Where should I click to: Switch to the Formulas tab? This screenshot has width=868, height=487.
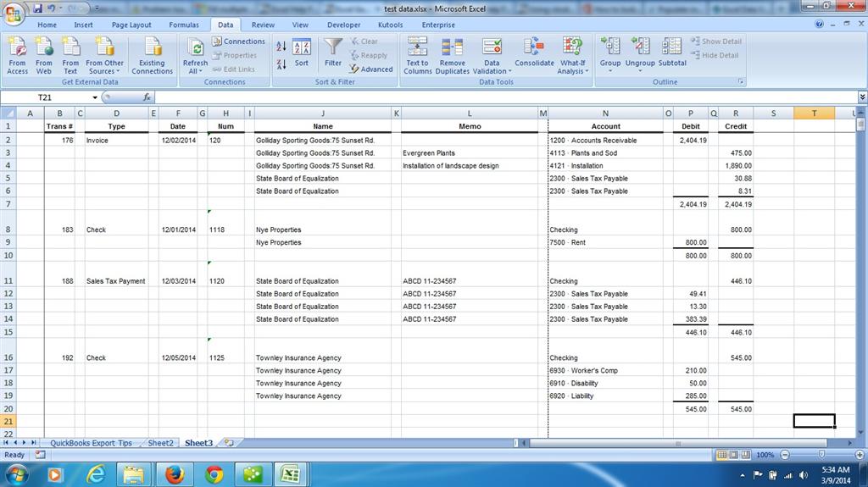[x=184, y=25]
